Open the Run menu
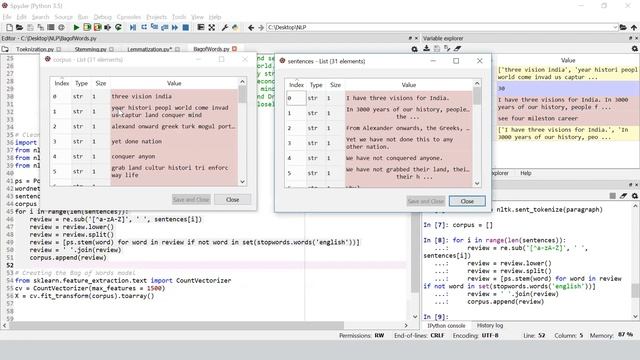The image size is (640, 360). (83, 17)
